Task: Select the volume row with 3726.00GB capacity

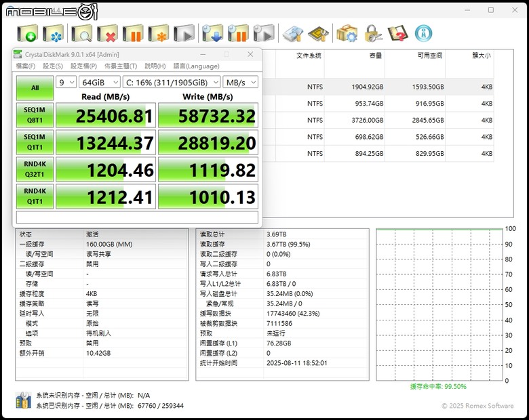Action: tap(378, 120)
